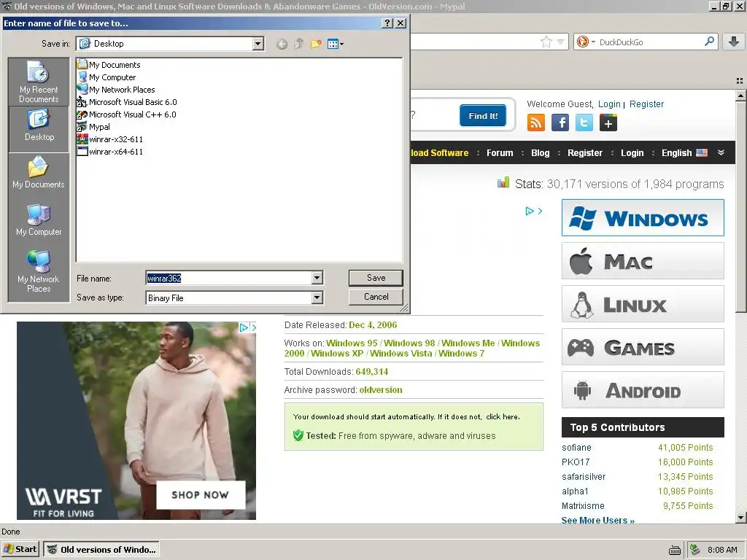The height and width of the screenshot is (560, 747).
Task: Expand the Save as type dropdown
Action: (317, 297)
